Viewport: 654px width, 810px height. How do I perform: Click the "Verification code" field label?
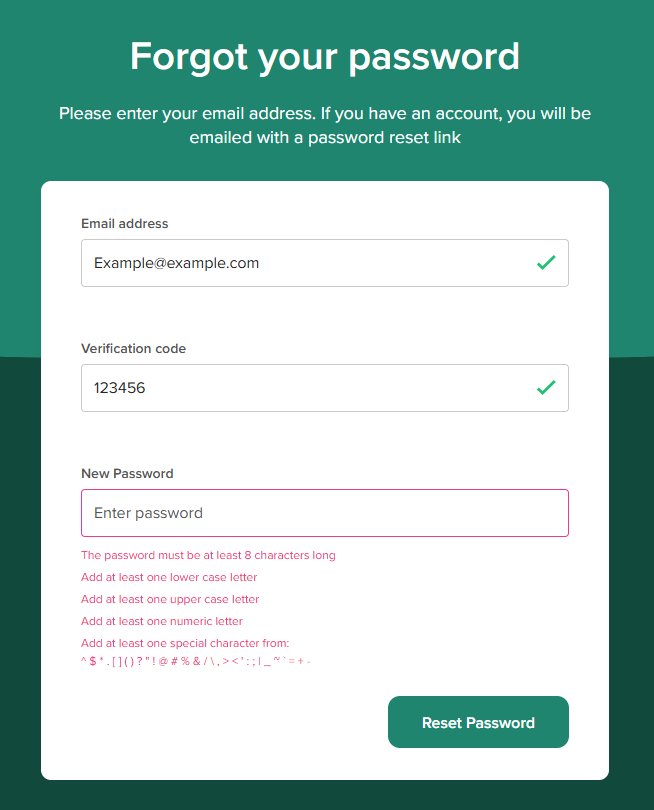(x=133, y=349)
